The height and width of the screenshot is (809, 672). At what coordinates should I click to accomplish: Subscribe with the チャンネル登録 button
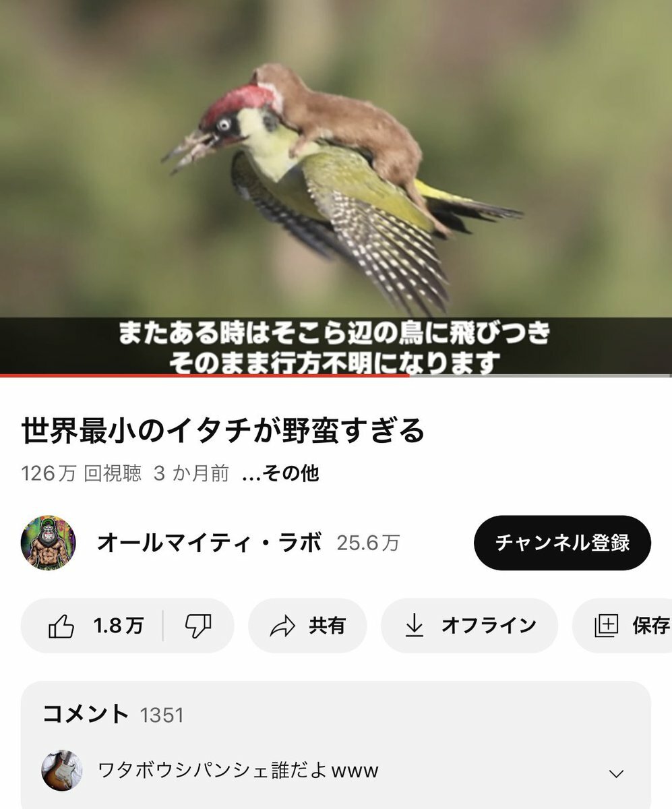point(562,543)
